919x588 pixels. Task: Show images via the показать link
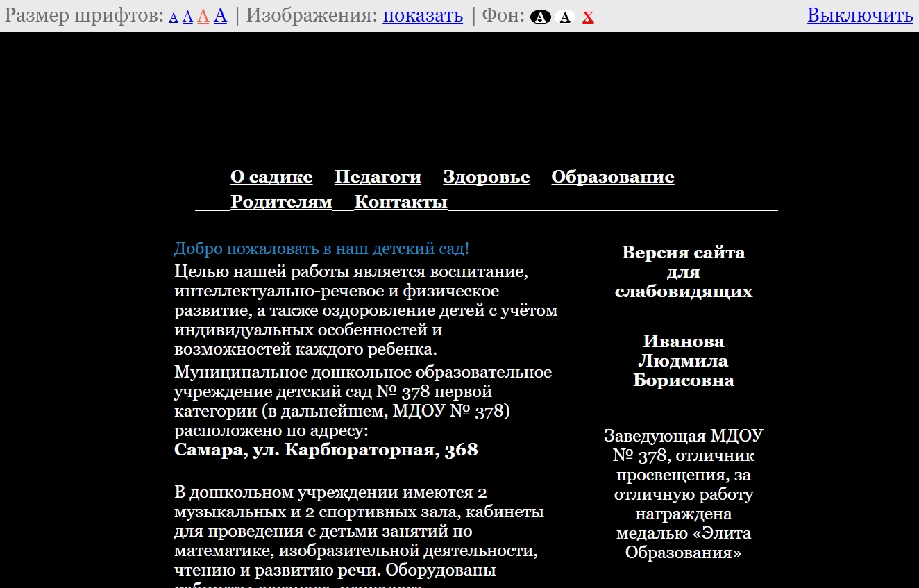(423, 15)
